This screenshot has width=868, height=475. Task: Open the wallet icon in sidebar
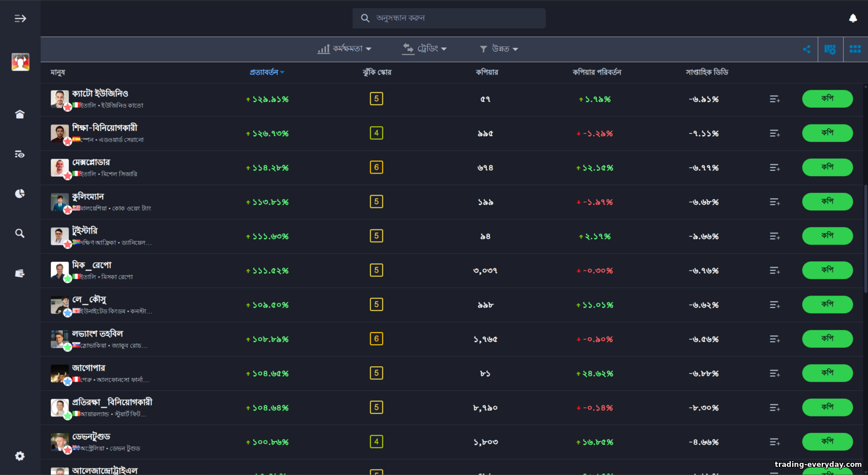pyautogui.click(x=20, y=273)
